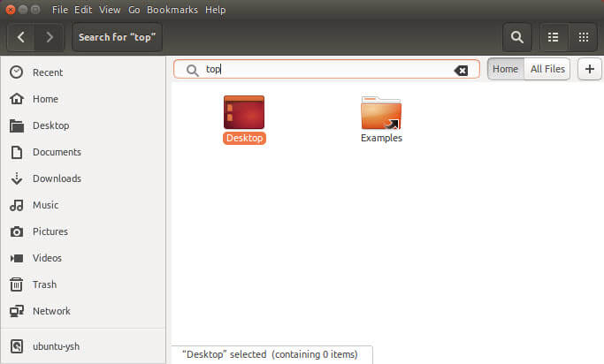The width and height of the screenshot is (604, 364).
Task: Add search criteria with the plus button
Action: (x=589, y=69)
